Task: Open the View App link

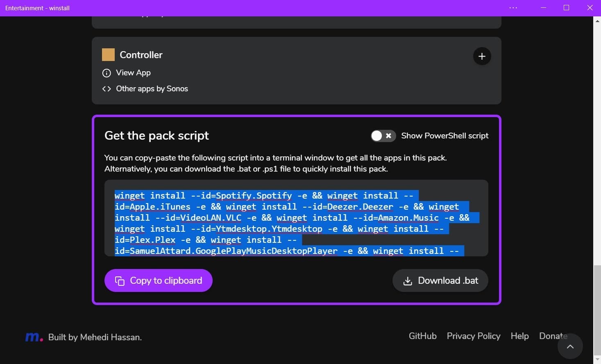Action: point(133,72)
